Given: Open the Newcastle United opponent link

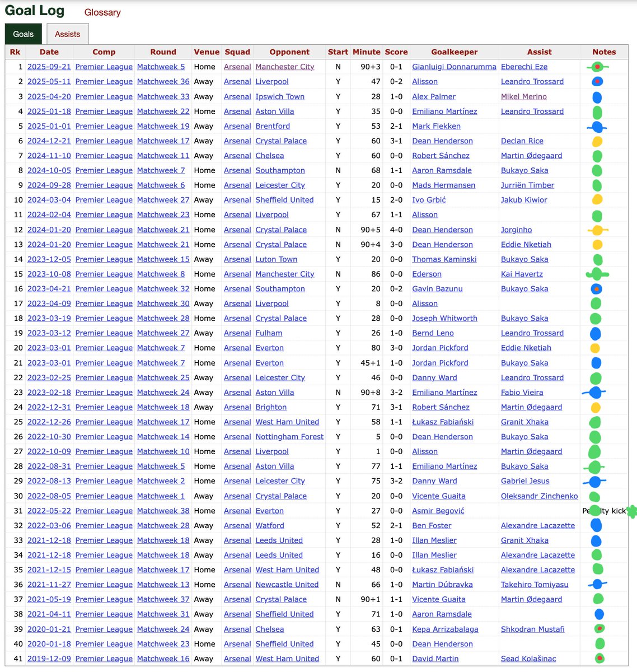Looking at the screenshot, I should pyautogui.click(x=287, y=585).
